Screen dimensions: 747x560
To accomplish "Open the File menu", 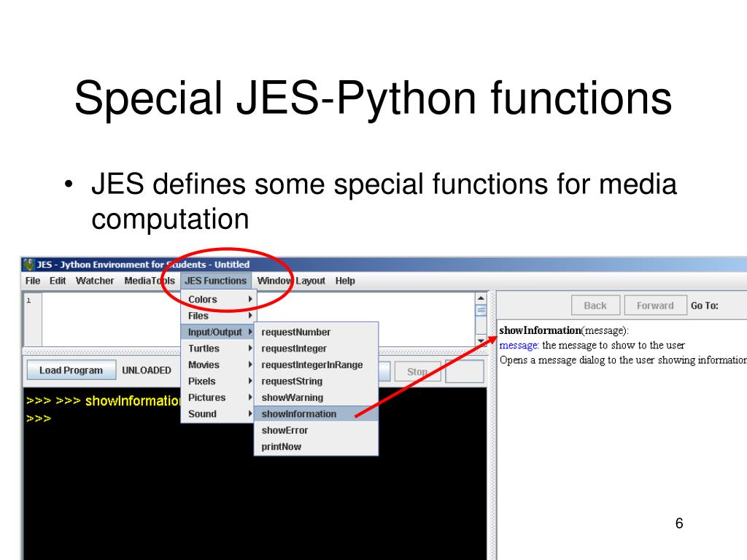I will [x=32, y=281].
